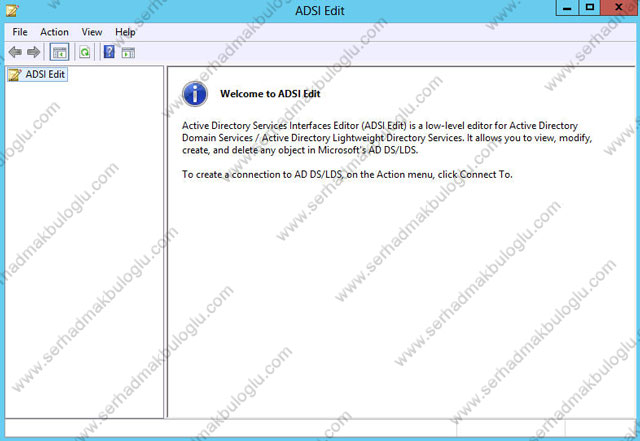This screenshot has width=640, height=441.
Task: Click the Refresh toolbar icon
Action: 85,52
